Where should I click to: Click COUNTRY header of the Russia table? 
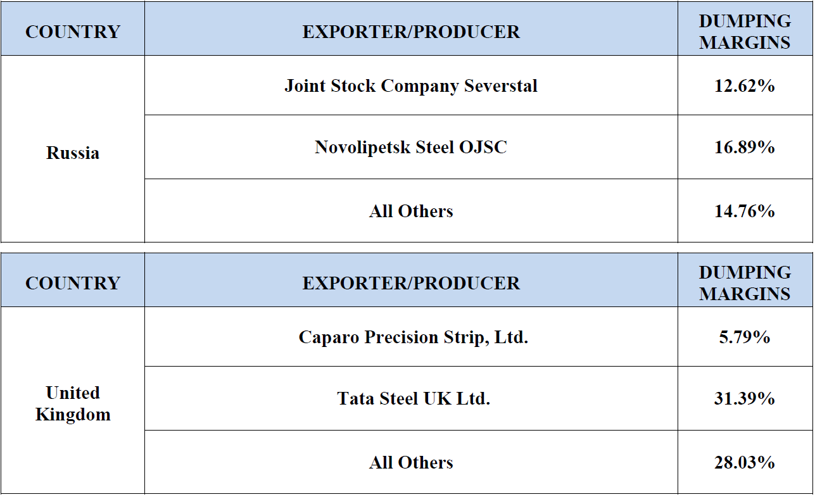coord(73,32)
